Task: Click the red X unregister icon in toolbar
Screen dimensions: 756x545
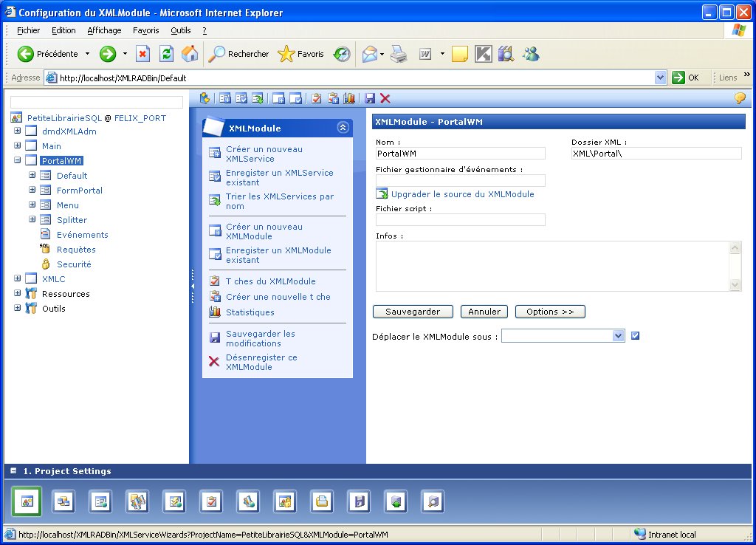Action: [x=385, y=98]
